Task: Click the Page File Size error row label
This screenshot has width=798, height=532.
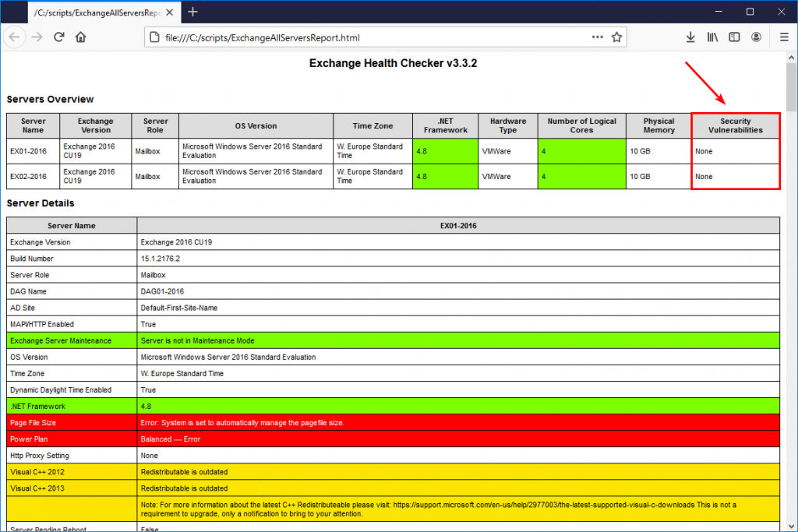Action: point(72,423)
